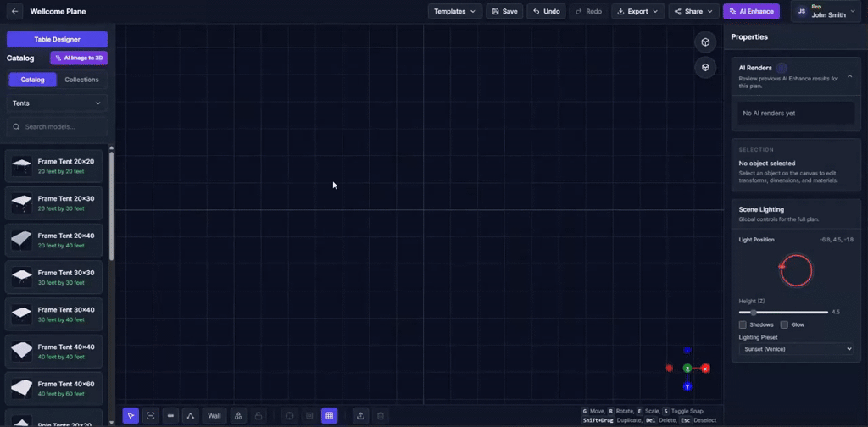This screenshot has height=427, width=868.
Task: Click the Save button
Action: click(504, 11)
